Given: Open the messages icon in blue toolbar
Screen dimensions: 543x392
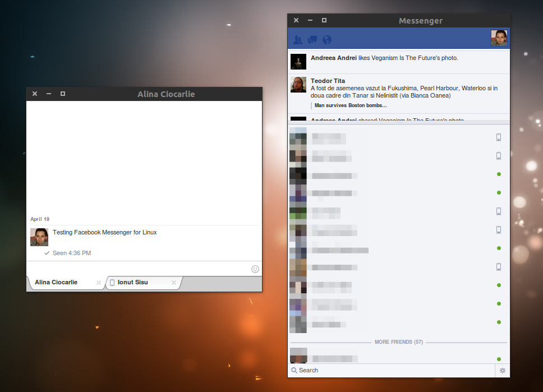Looking at the screenshot, I should pyautogui.click(x=312, y=39).
